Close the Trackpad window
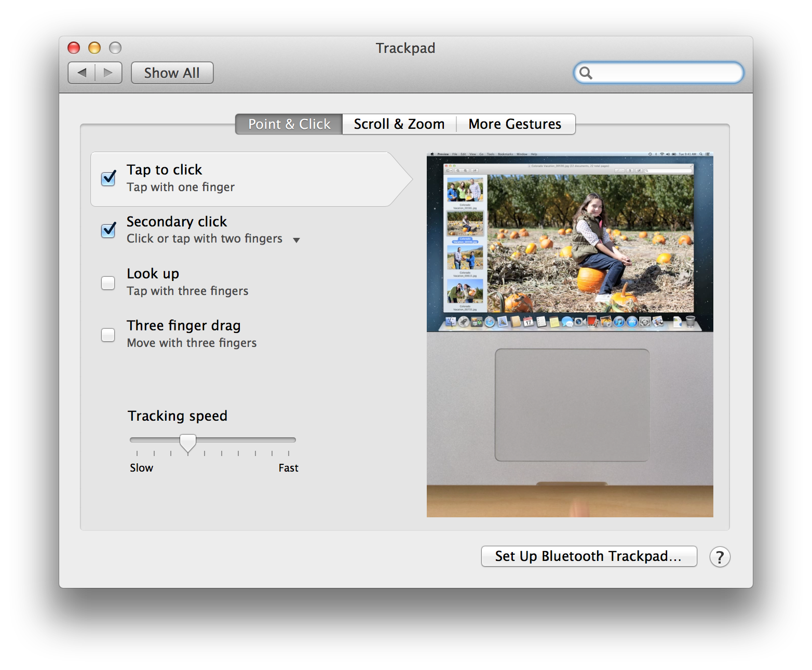The image size is (812, 670). (x=74, y=48)
